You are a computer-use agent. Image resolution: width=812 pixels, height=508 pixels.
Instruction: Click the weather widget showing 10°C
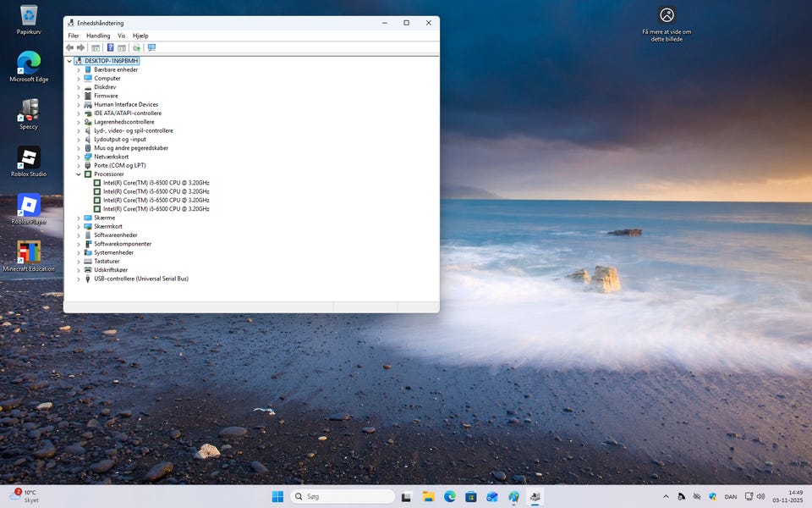25,496
